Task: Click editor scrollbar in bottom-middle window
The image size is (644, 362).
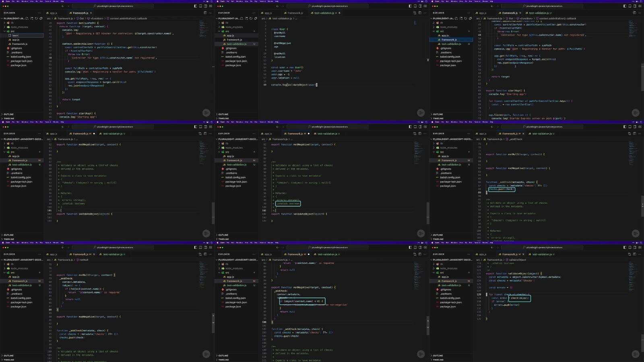Action: 427,322
